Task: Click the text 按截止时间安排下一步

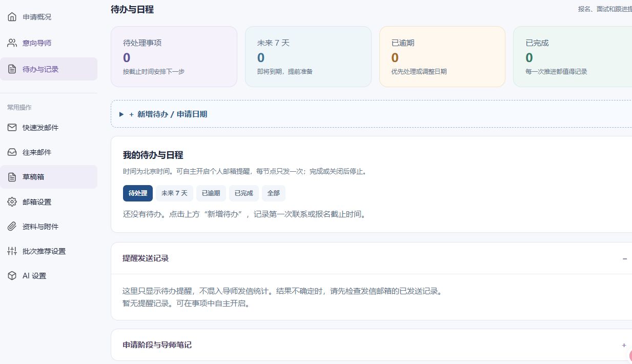Action: pos(154,71)
